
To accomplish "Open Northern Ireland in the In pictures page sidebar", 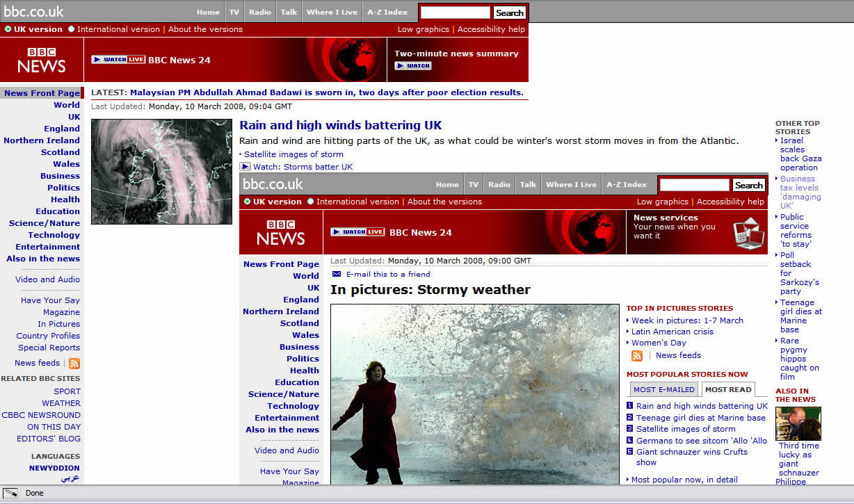I will (x=281, y=311).
